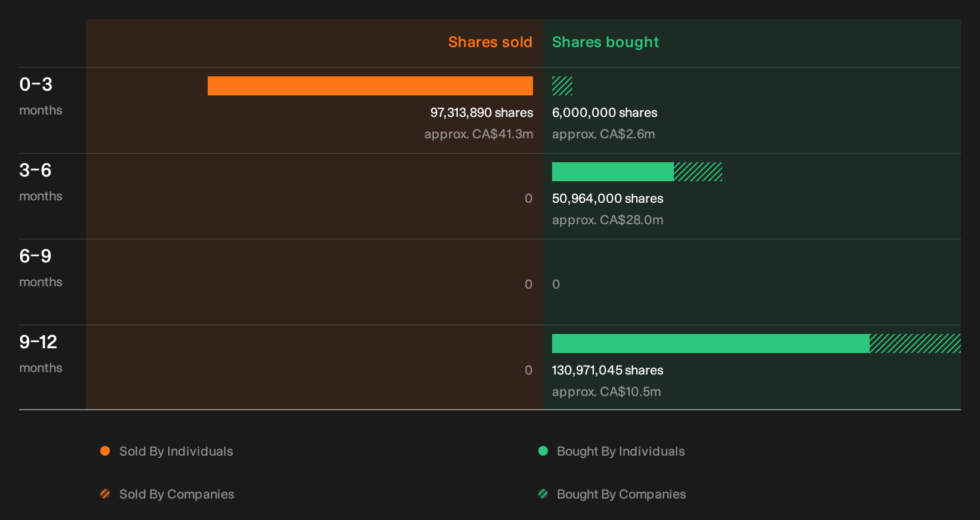Click the solid green 3-6 months bought bar
Viewport: 980px width, 520px height.
pyautogui.click(x=613, y=172)
